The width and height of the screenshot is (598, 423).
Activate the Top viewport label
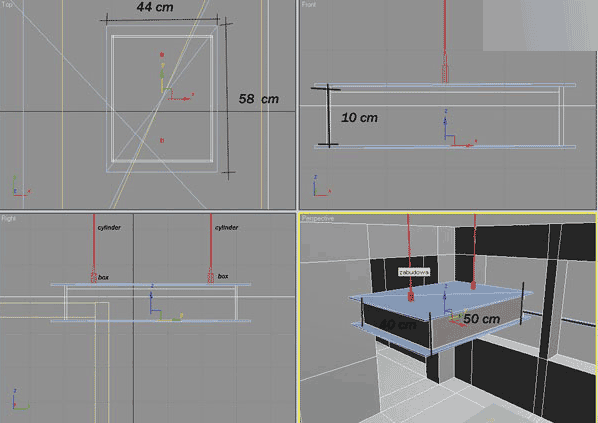pyautogui.click(x=7, y=5)
